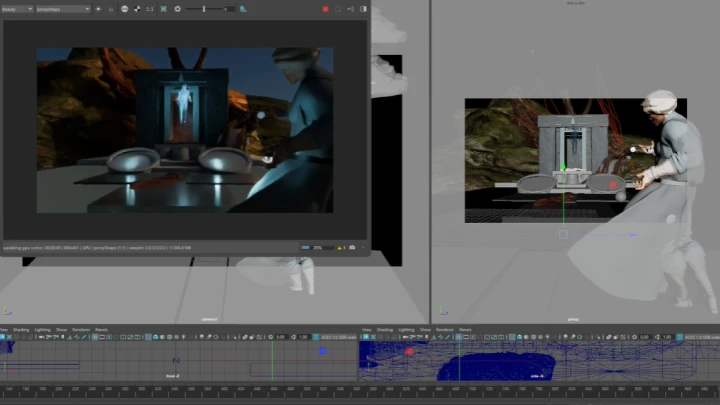Open Panels menu in camera1 panel

101,330
